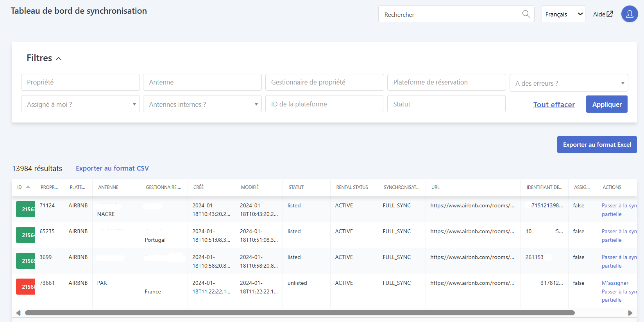The height and width of the screenshot is (322, 644).
Task: Click 13984 résultats count
Action: pos(37,168)
